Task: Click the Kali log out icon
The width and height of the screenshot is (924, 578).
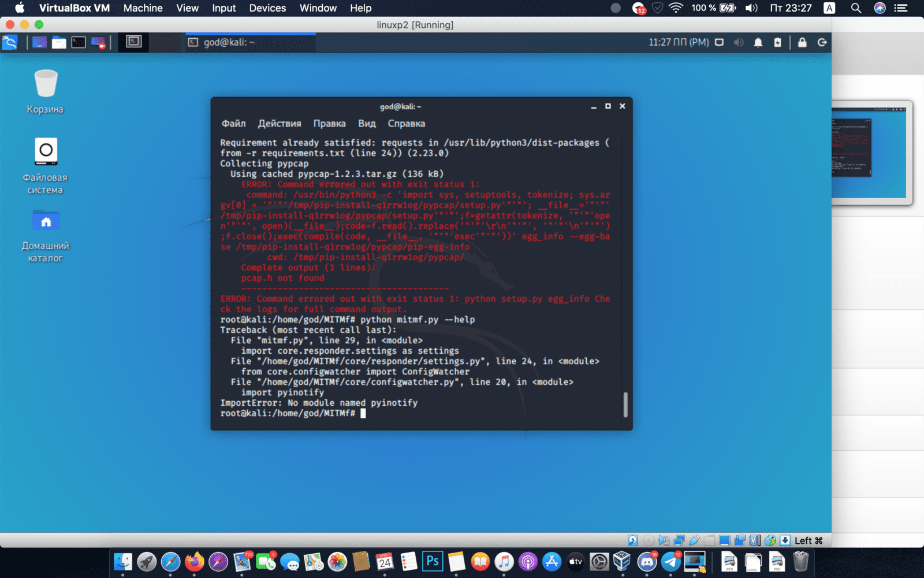Action: click(x=822, y=42)
